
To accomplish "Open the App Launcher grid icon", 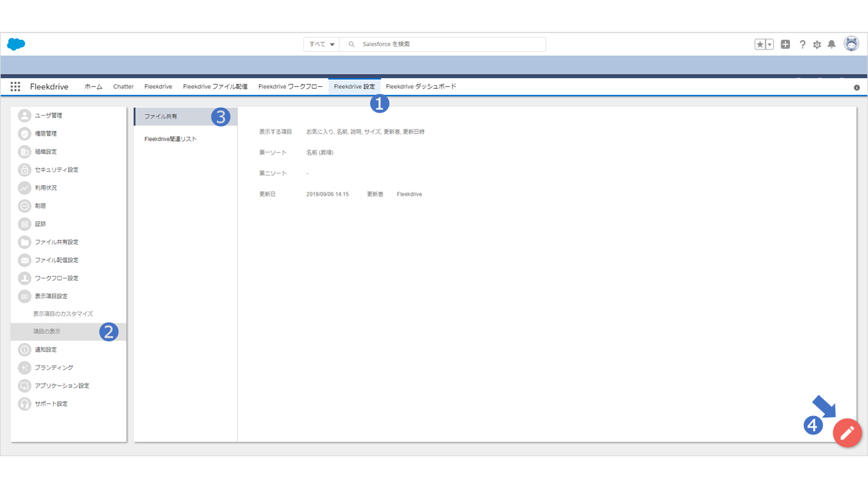I will point(16,87).
